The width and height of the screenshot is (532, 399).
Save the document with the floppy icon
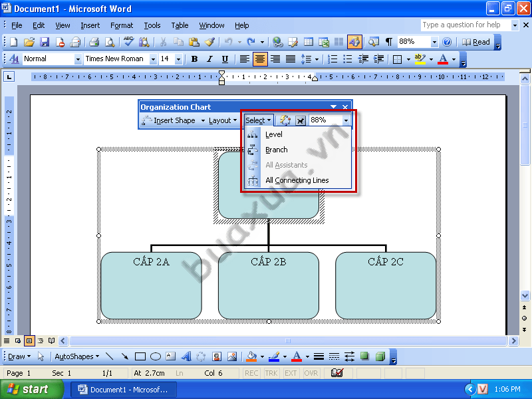pyautogui.click(x=45, y=42)
